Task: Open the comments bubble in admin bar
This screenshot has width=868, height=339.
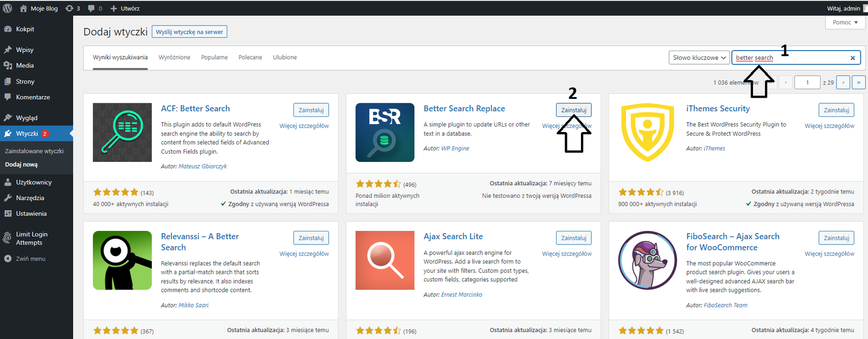Action: pos(95,8)
